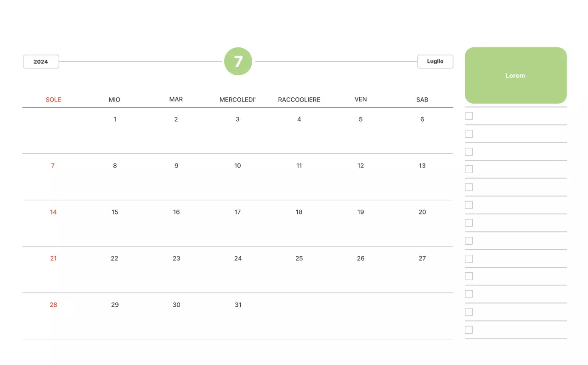Select red Sunday date 14
Viewport: 588px width, 365px height.
pos(53,212)
